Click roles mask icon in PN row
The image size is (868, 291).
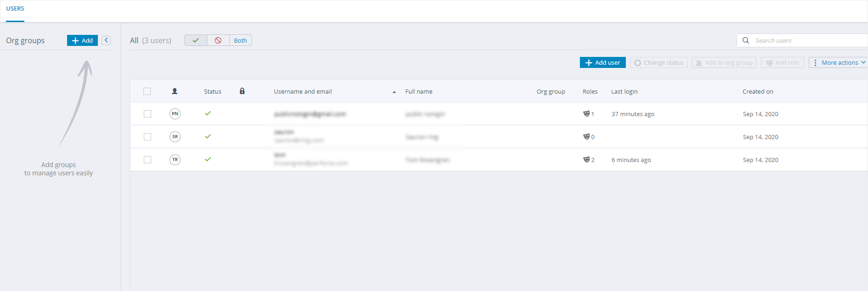coord(586,114)
